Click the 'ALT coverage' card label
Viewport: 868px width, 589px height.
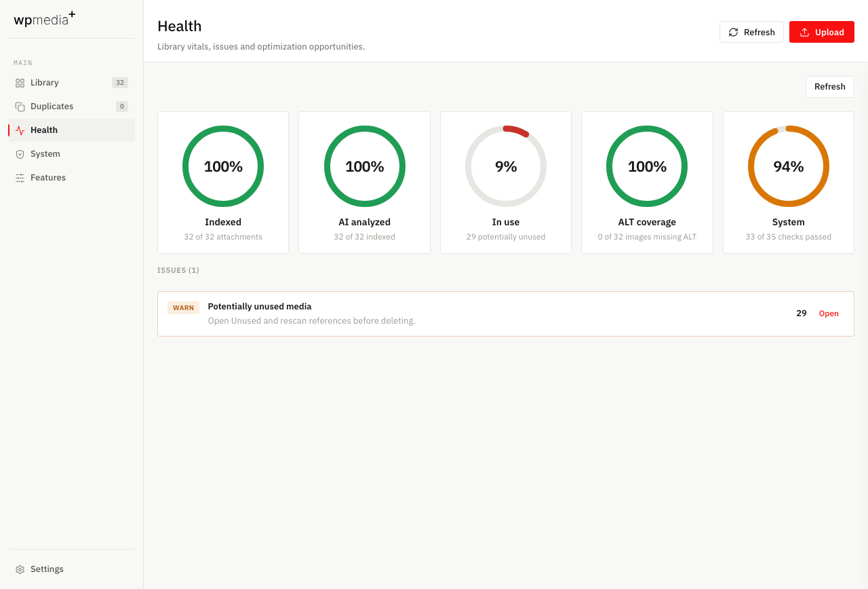click(647, 222)
